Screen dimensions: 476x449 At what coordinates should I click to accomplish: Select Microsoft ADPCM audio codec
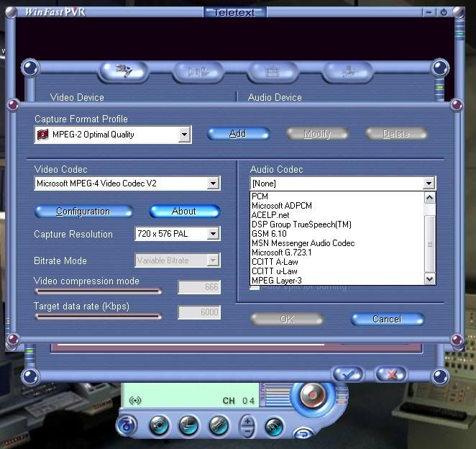click(337, 206)
